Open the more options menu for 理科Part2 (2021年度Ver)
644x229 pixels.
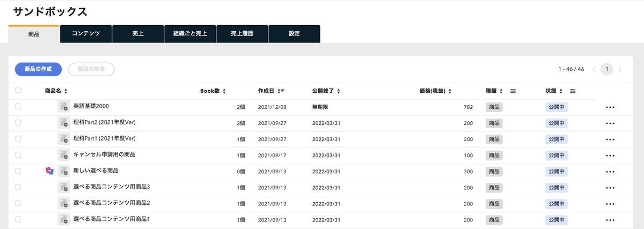pyautogui.click(x=609, y=123)
